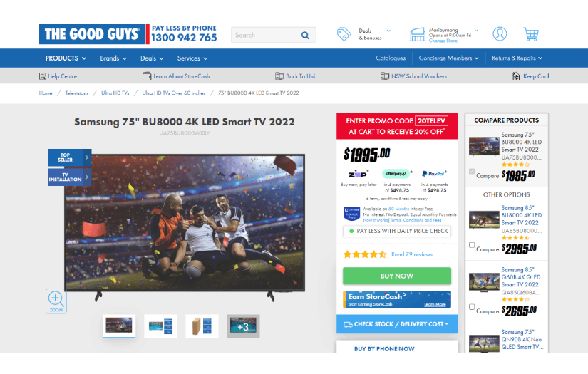588x374 pixels.
Task: Click the Deals & Bonuses tag icon
Action: tap(344, 34)
